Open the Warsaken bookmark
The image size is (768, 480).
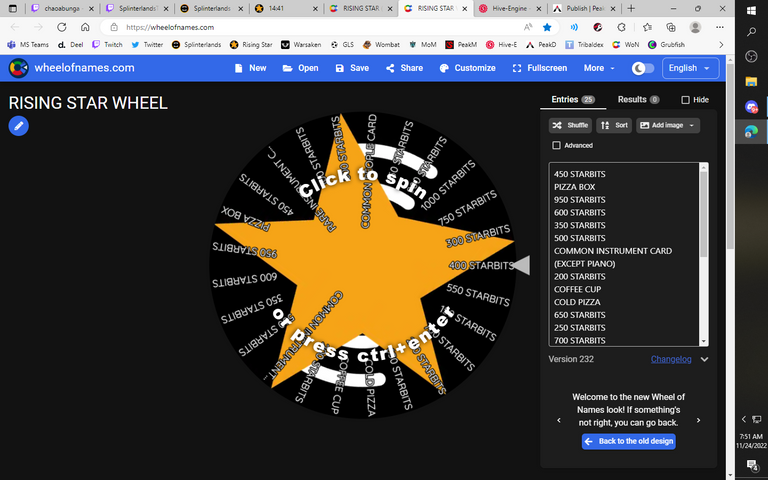point(301,45)
